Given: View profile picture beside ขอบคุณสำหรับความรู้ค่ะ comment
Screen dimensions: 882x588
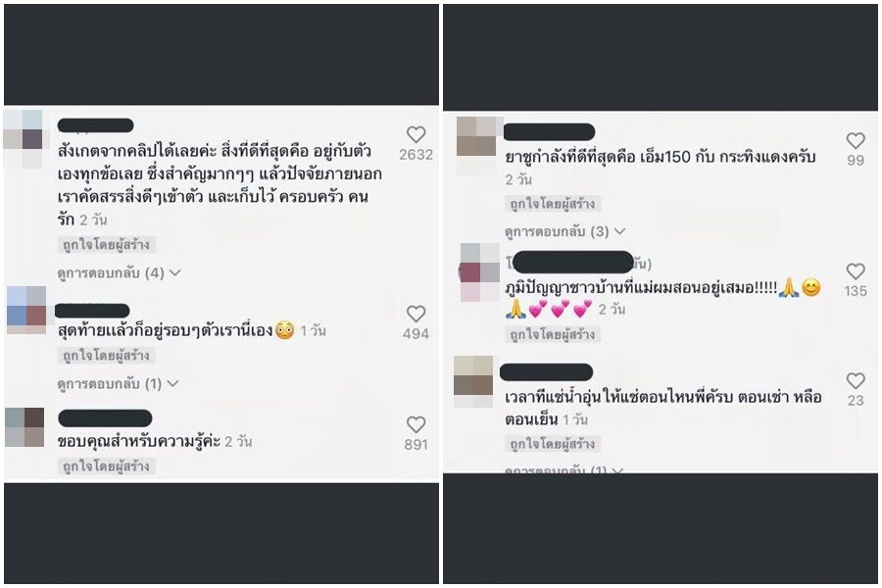Looking at the screenshot, I should pos(24,427).
